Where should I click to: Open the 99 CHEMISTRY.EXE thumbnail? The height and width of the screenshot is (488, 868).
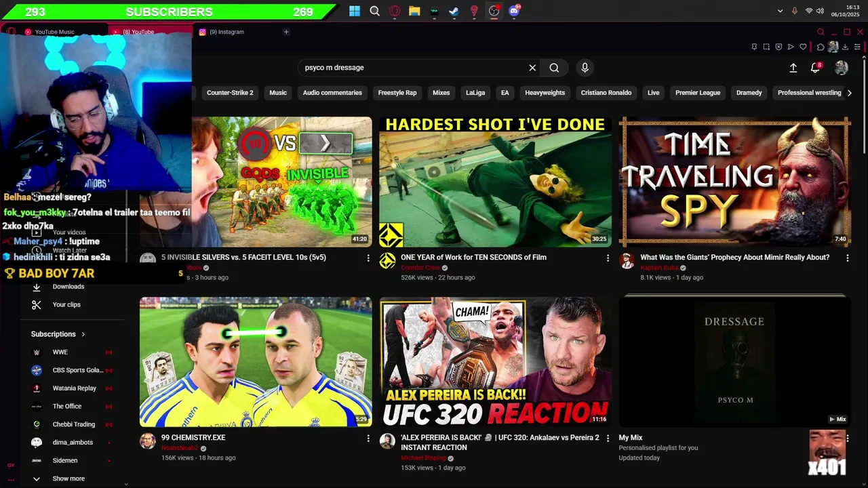(x=256, y=362)
